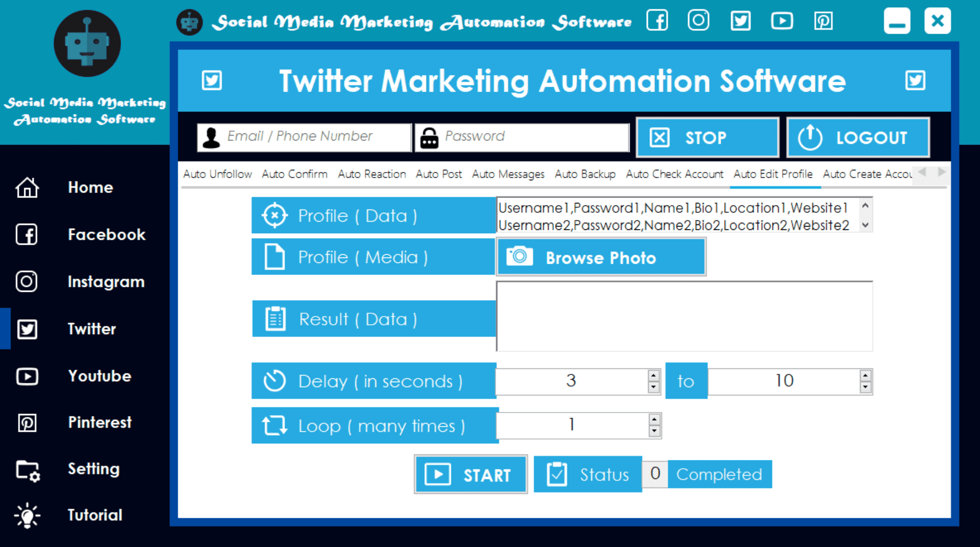
Task: Switch to the Auto Check Account tab
Action: pyautogui.click(x=674, y=174)
